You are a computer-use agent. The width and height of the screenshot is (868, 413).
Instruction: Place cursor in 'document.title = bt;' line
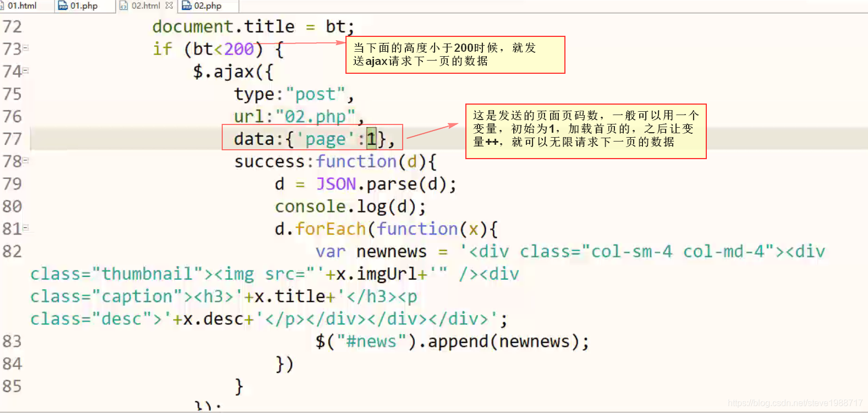point(254,27)
